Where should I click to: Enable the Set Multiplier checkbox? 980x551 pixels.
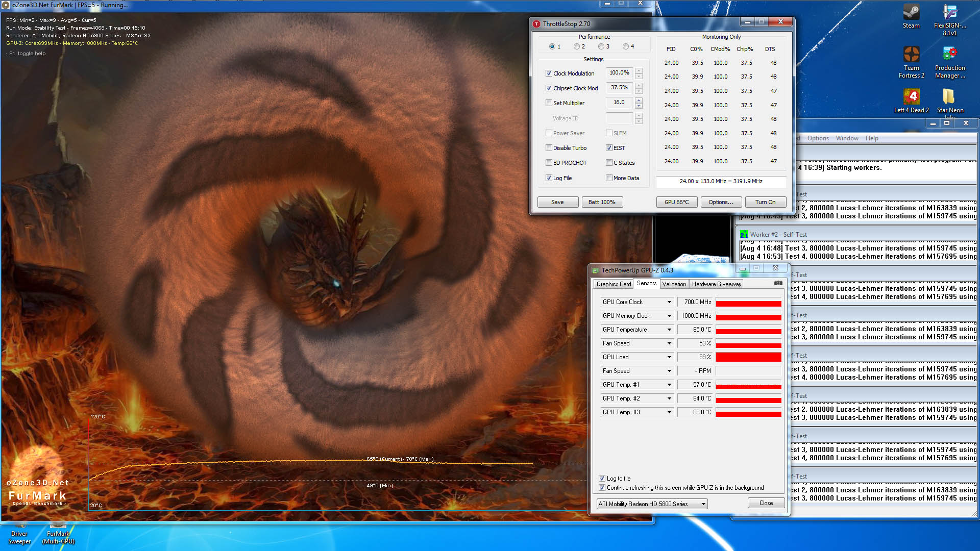pos(549,103)
